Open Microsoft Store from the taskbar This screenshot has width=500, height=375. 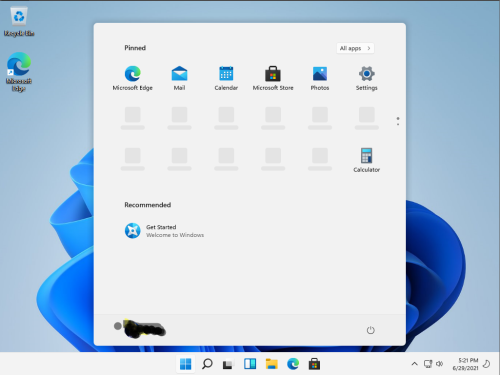click(314, 364)
